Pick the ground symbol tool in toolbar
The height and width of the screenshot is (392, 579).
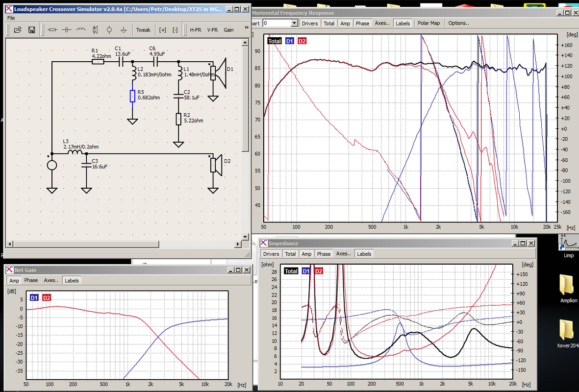point(124,30)
